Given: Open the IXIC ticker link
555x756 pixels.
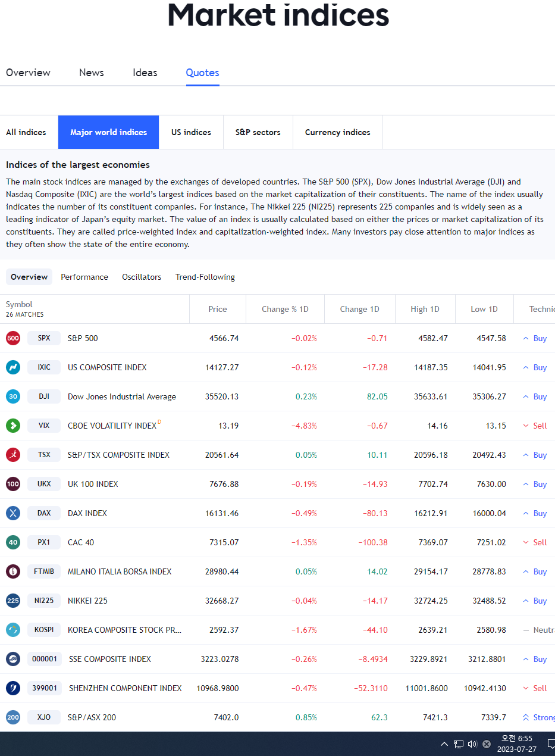Looking at the screenshot, I should point(44,367).
